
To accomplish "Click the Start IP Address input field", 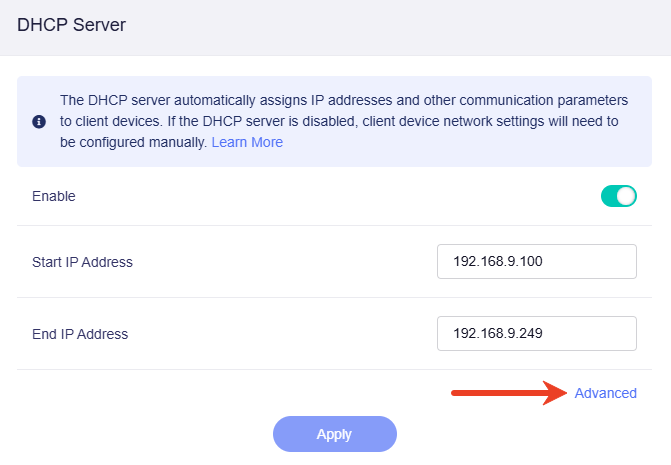I will 537,262.
